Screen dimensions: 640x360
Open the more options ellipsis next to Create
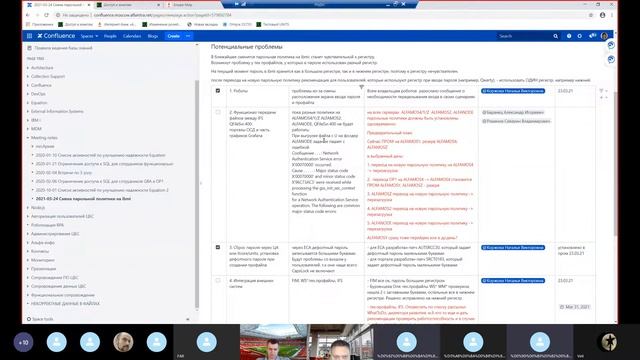(x=188, y=36)
